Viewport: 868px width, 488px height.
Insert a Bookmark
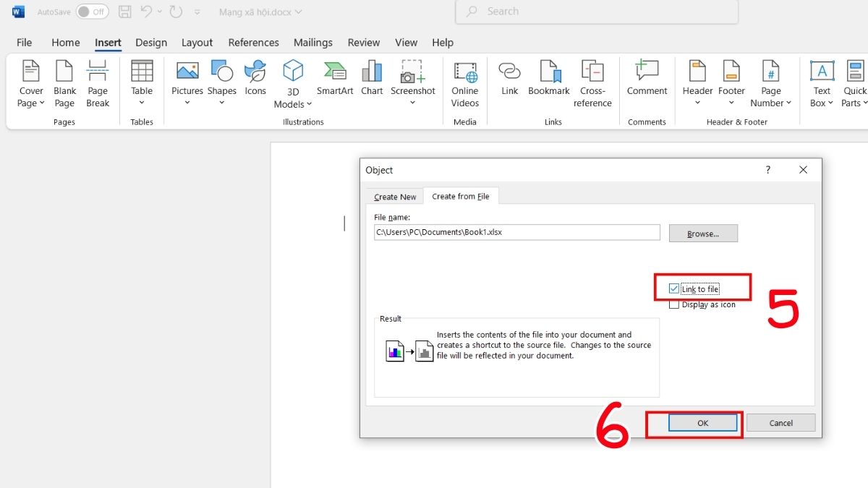point(548,80)
